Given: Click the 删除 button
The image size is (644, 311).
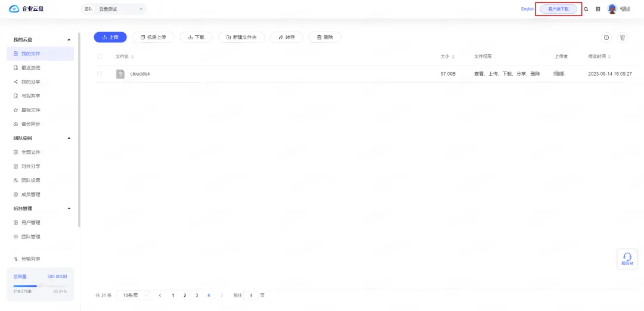Looking at the screenshot, I should pyautogui.click(x=325, y=37).
